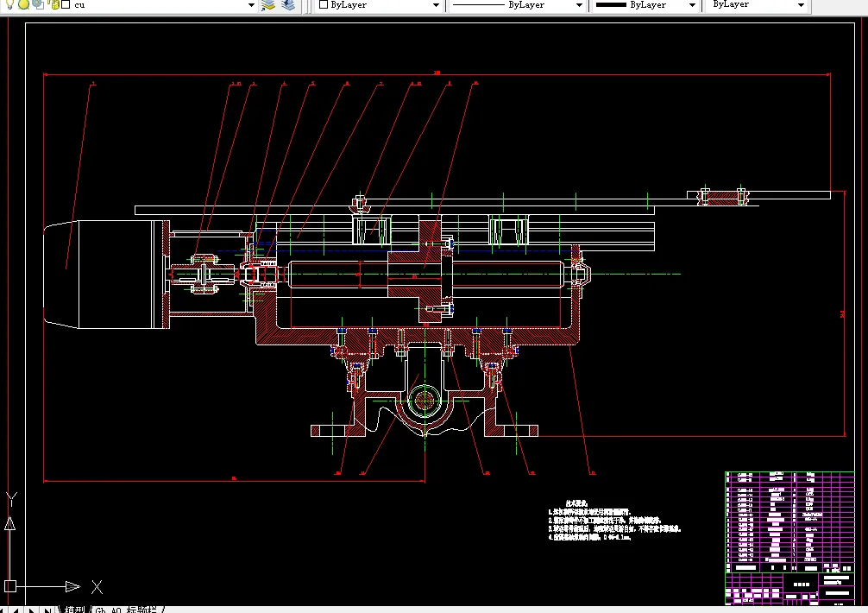The height and width of the screenshot is (613, 868).
Task: Go to previous layout tab arrow
Action: tap(16, 610)
